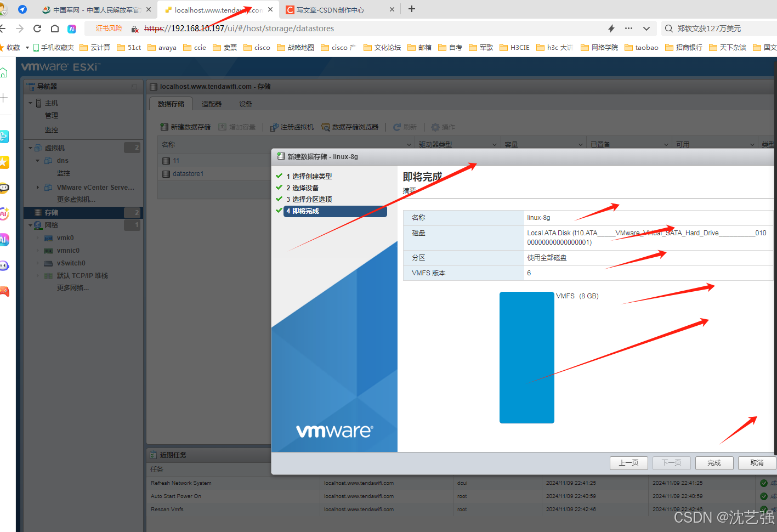Open 更多虚拟机 in the navigator

click(x=76, y=200)
